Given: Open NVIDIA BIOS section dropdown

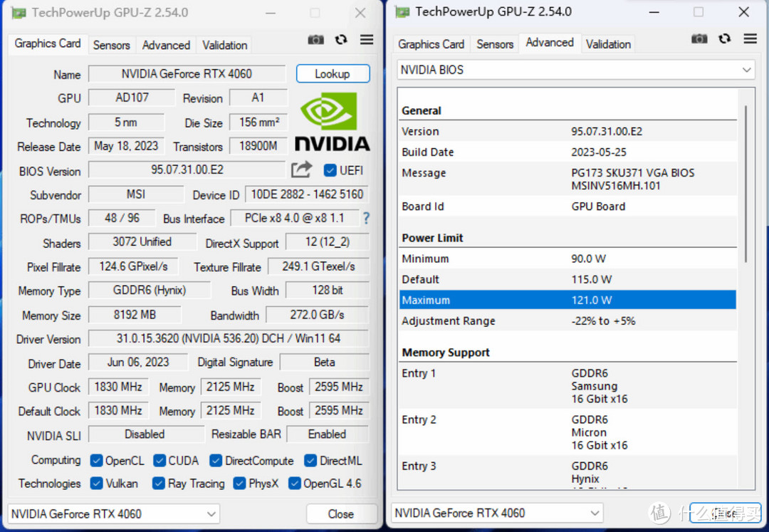Looking at the screenshot, I should coord(576,70).
